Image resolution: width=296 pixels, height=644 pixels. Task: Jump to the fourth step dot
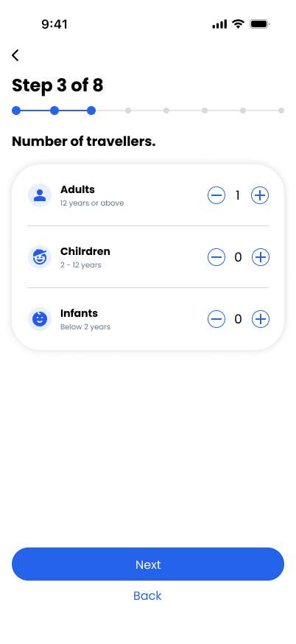coord(128,111)
